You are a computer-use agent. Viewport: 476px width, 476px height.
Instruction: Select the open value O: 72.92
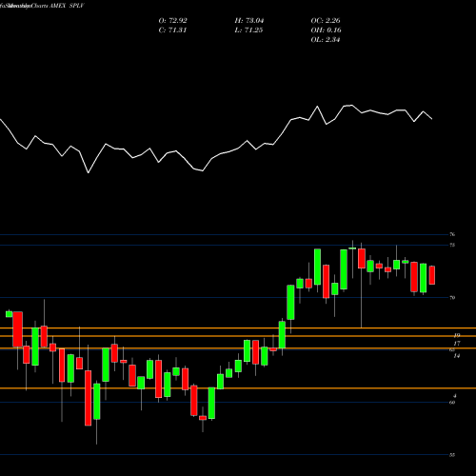pos(172,21)
